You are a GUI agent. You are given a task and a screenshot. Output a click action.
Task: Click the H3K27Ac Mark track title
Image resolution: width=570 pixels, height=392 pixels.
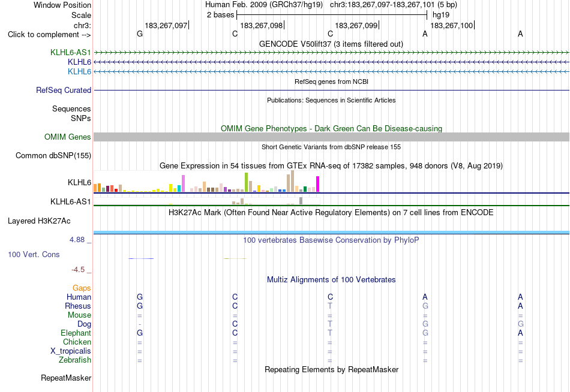coord(331,213)
